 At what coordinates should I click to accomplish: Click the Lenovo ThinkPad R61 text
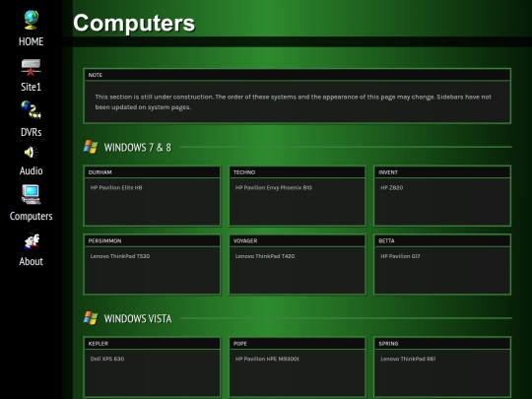[x=408, y=359]
